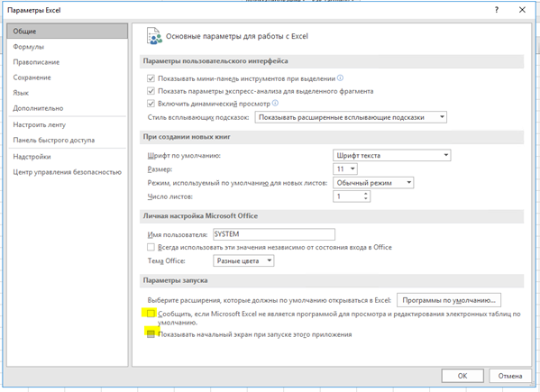
Task: Disable 'Включить динамический просмотр' checkbox
Action: pyautogui.click(x=151, y=104)
